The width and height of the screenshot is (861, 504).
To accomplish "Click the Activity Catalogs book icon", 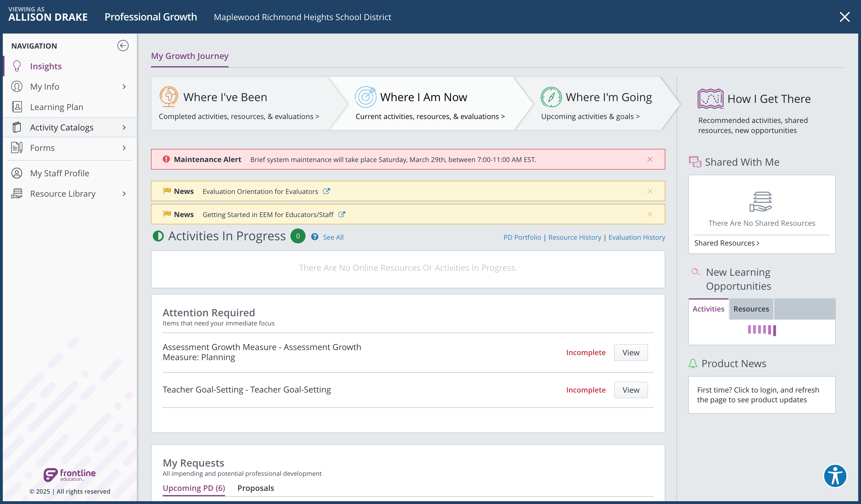I will pyautogui.click(x=17, y=127).
